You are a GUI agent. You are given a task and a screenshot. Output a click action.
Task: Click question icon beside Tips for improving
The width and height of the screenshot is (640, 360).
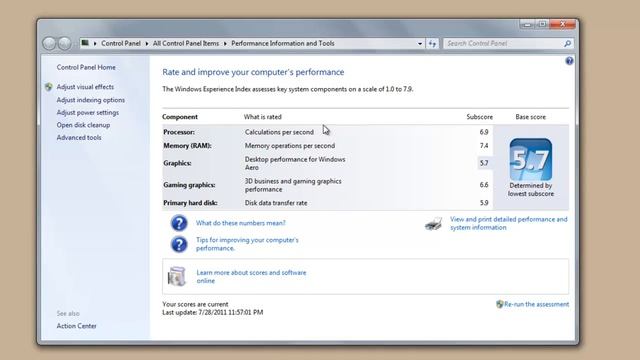[179, 244]
